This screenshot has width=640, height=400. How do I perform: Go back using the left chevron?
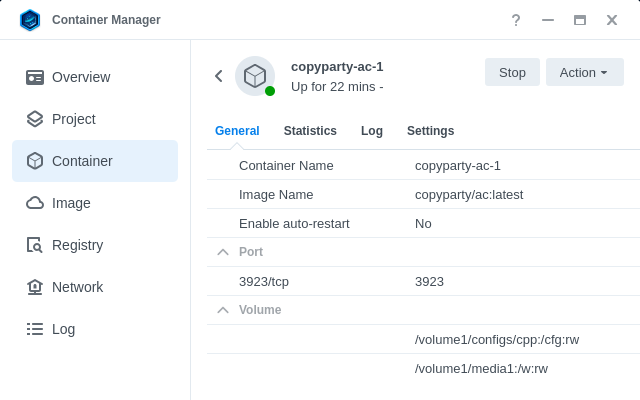218,76
